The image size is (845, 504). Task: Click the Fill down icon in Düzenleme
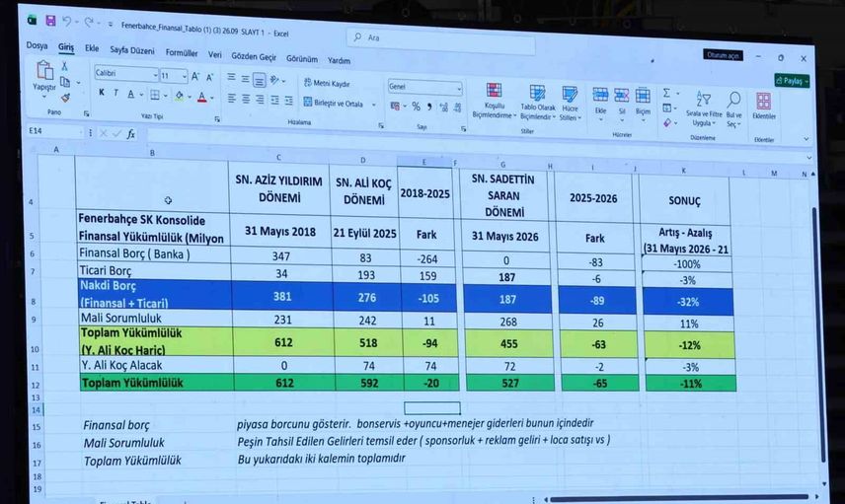click(x=666, y=108)
